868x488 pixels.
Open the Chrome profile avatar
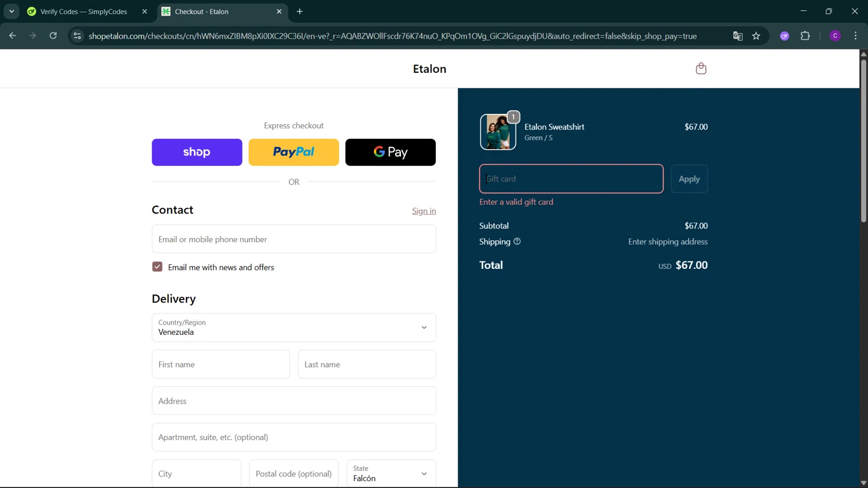[835, 36]
